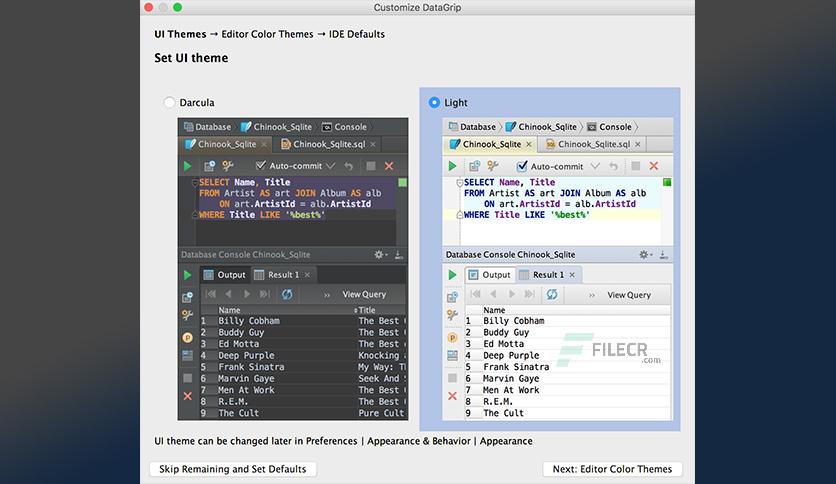
Task: Go to last page icon in Light preview
Action: [x=529, y=294]
